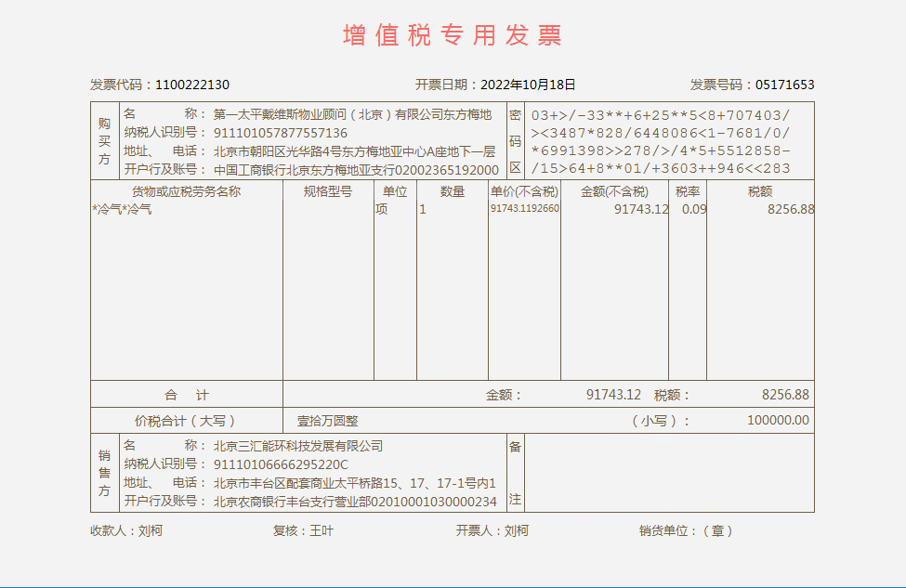Click the unit price 91743.1192660
906x588 pixels.
click(525, 209)
